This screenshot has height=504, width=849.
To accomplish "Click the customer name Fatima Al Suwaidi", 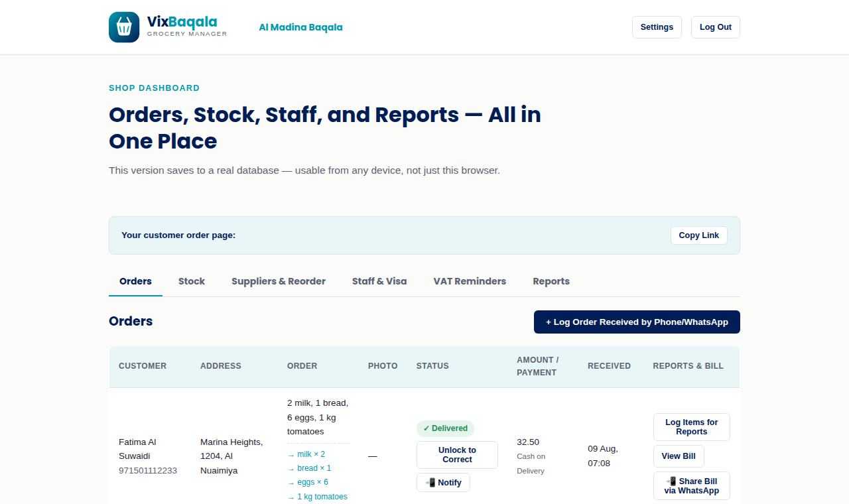I will (x=137, y=449).
